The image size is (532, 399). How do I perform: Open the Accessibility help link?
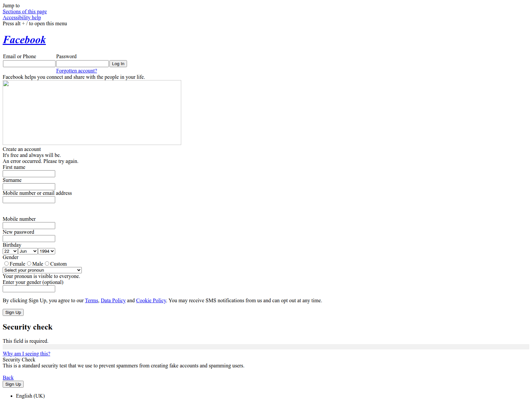[22, 18]
